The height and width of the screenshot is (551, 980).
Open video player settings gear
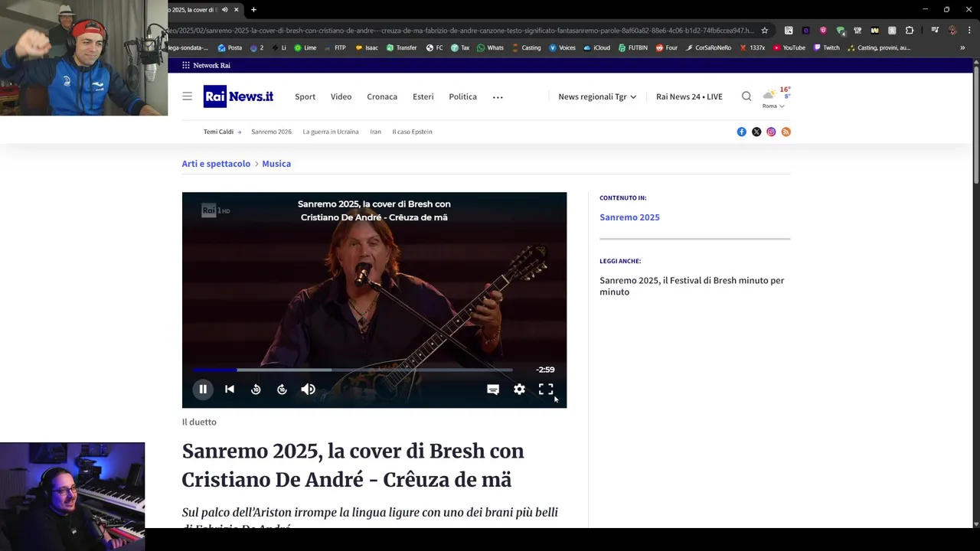point(519,390)
